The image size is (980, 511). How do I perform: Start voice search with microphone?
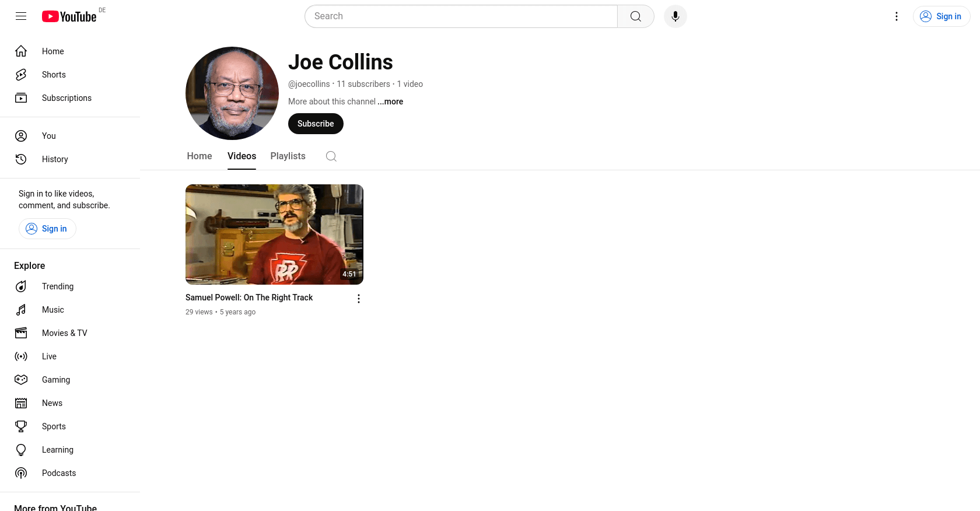coord(675,16)
